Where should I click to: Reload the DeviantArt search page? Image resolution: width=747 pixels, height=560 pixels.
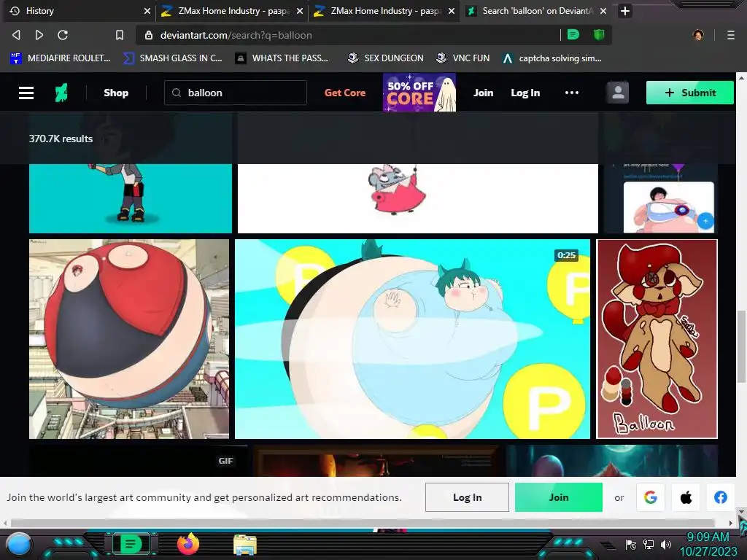coord(63,35)
